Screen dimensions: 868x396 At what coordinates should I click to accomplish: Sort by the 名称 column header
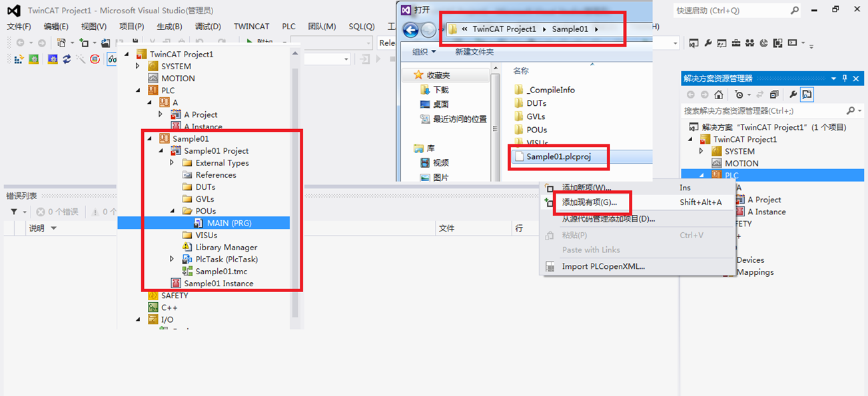[521, 71]
